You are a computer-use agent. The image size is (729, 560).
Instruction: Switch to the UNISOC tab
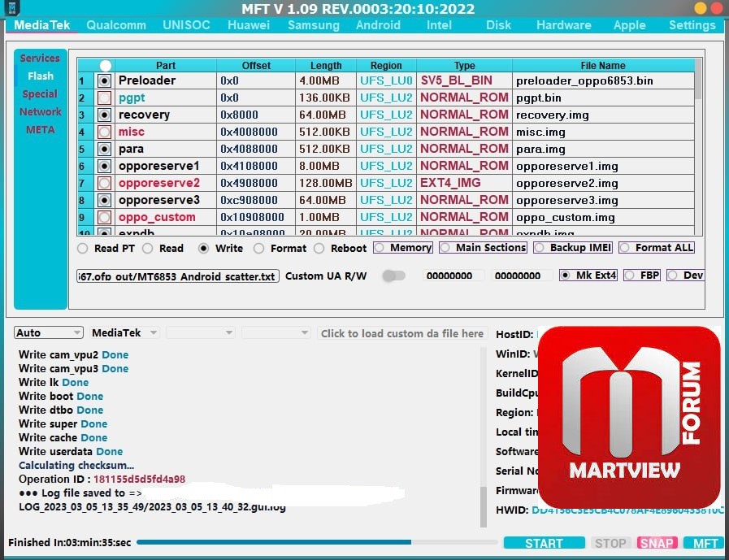pos(186,25)
